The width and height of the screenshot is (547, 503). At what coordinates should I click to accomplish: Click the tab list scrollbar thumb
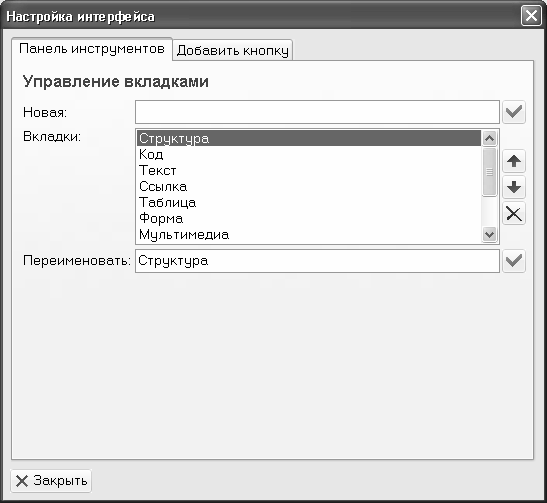tap(489, 172)
